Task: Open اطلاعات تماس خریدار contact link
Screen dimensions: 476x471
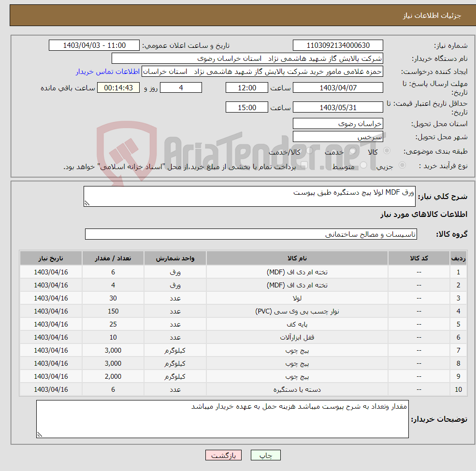Action: coord(107,71)
